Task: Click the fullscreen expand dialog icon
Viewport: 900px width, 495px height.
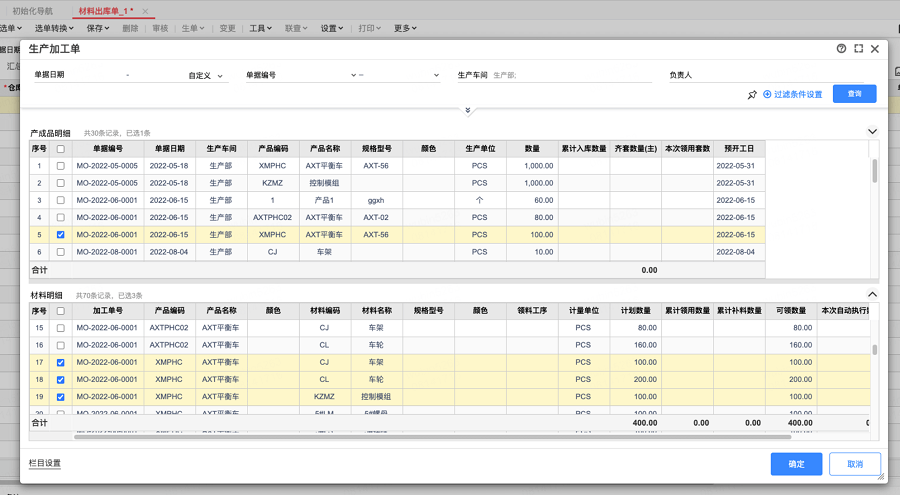Action: click(858, 48)
